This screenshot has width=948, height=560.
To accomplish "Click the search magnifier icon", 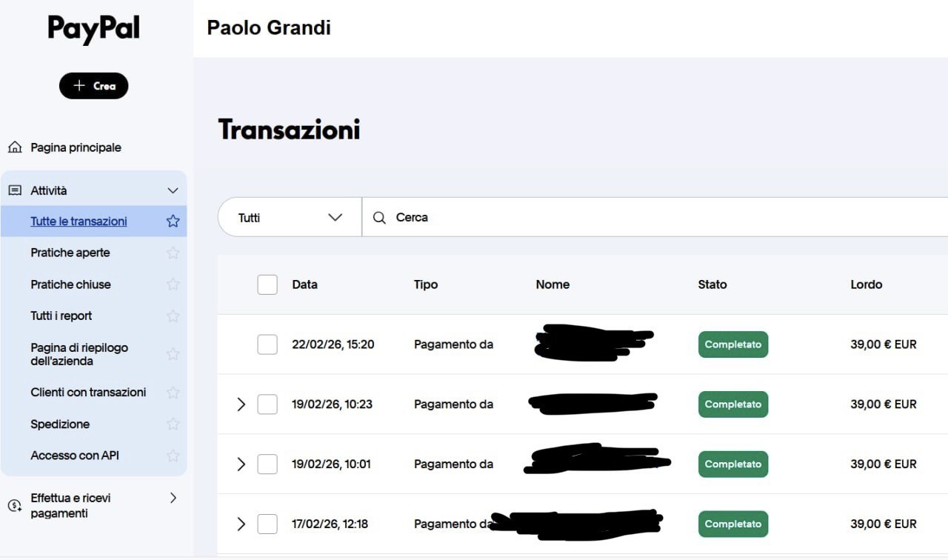I will point(380,218).
